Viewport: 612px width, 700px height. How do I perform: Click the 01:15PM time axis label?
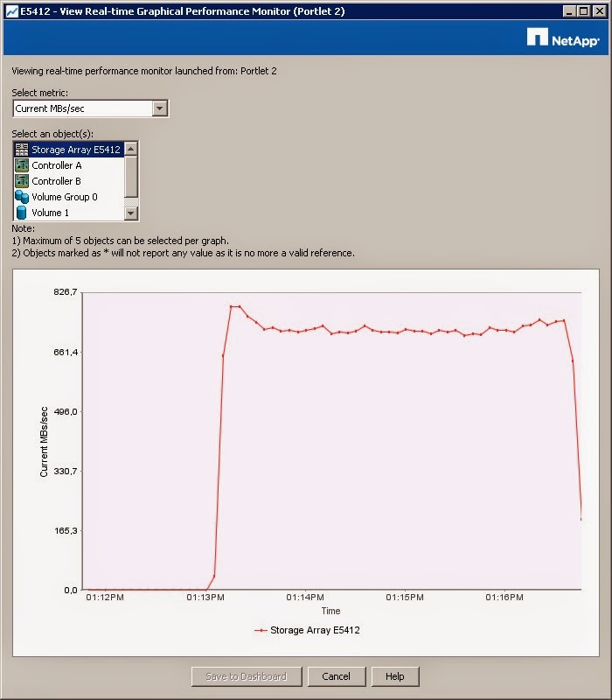tap(405, 598)
